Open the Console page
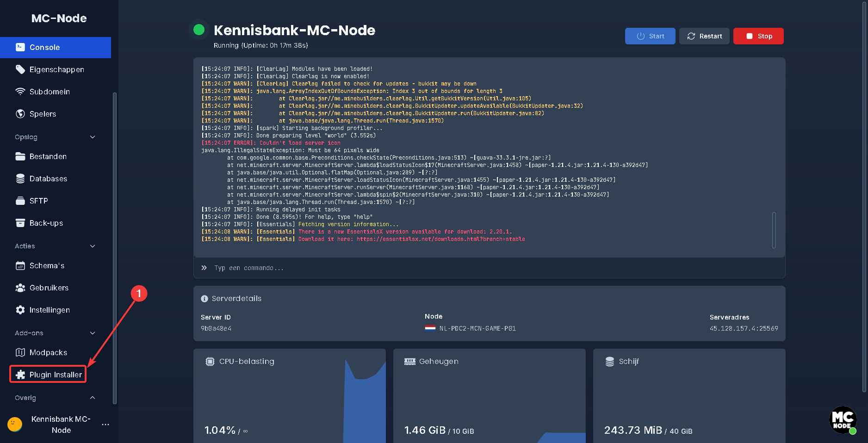 click(x=56, y=48)
